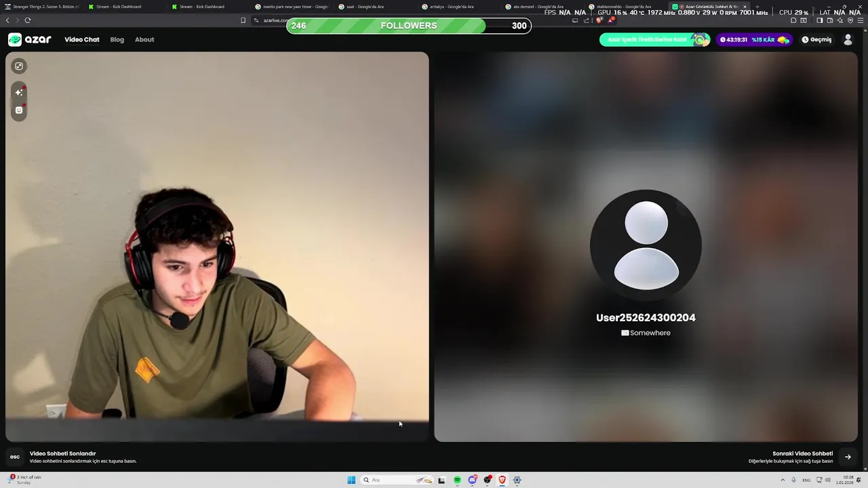Close the active Azar browser tab
Image resolution: width=868 pixels, height=488 pixels.
pos(745,7)
